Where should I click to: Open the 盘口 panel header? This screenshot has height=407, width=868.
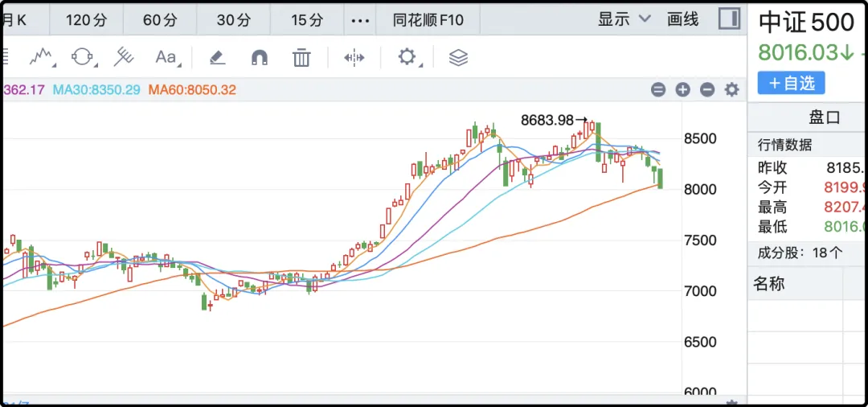click(824, 117)
